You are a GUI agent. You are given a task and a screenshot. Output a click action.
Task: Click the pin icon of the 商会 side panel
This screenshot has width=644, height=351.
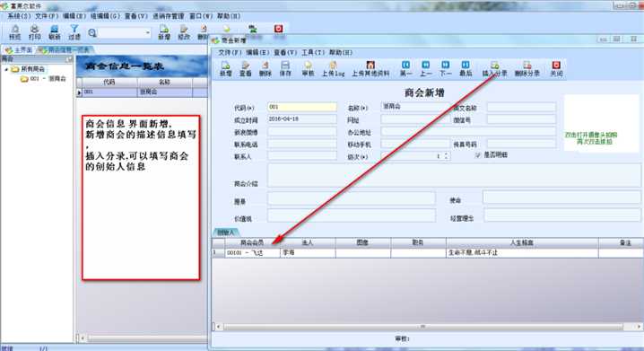click(69, 59)
